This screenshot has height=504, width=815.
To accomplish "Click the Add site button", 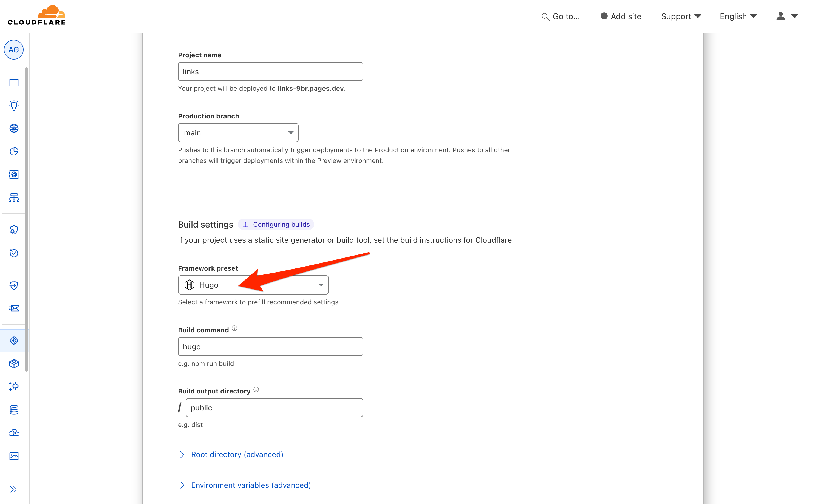I will (621, 16).
